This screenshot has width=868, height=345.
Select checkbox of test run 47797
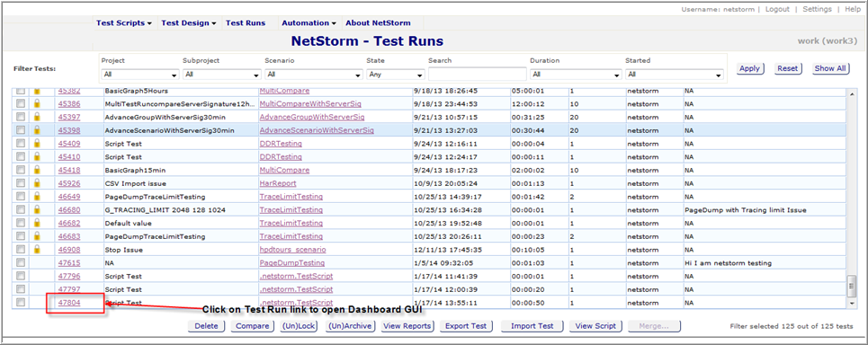tap(21, 289)
